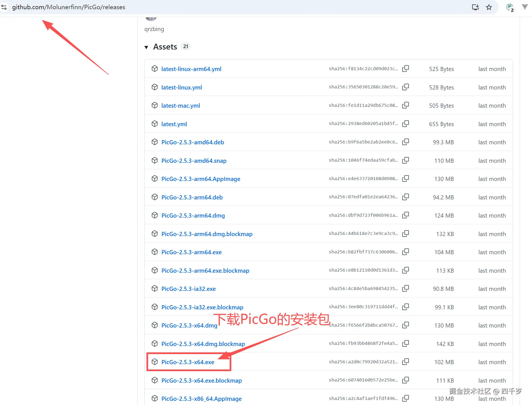Copy SHA256 hash for PicGo-2.5.3-arm64.dmg.blockmap

405,234
